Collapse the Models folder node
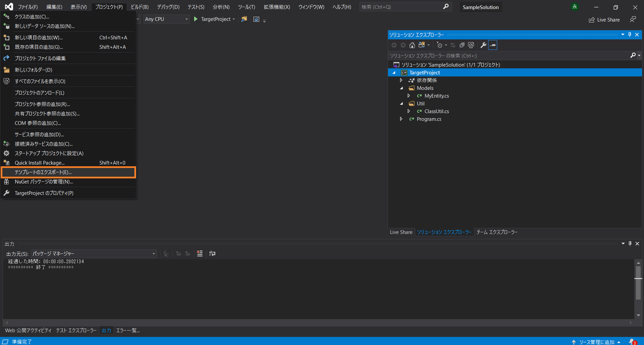The image size is (644, 345). click(401, 88)
